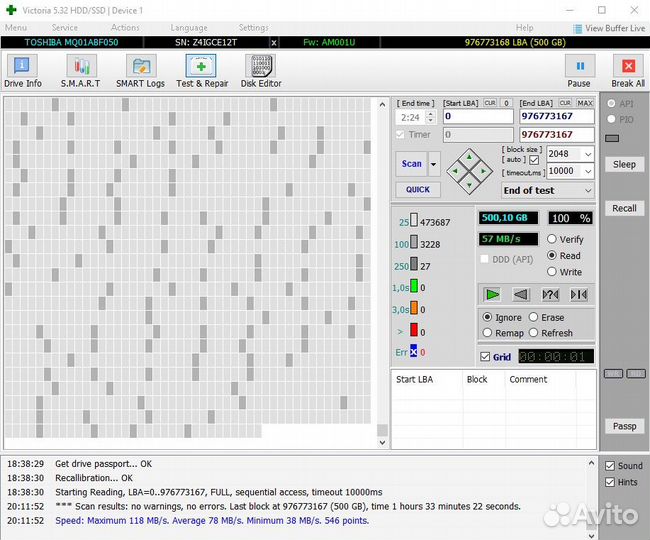Click the red 'greater than' block color swatch
This screenshot has width=650, height=540.
(414, 331)
